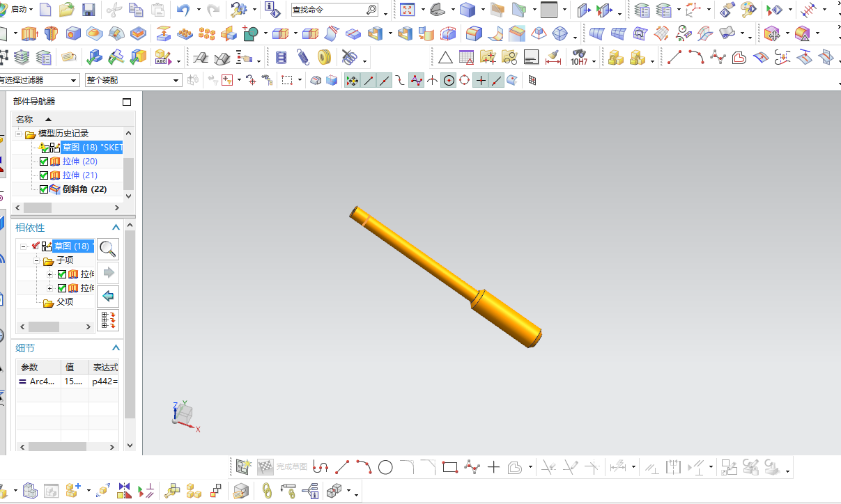Viewport: 841px width, 504px height.
Task: Click the left arrow icon in dependency panel
Action: (x=108, y=296)
